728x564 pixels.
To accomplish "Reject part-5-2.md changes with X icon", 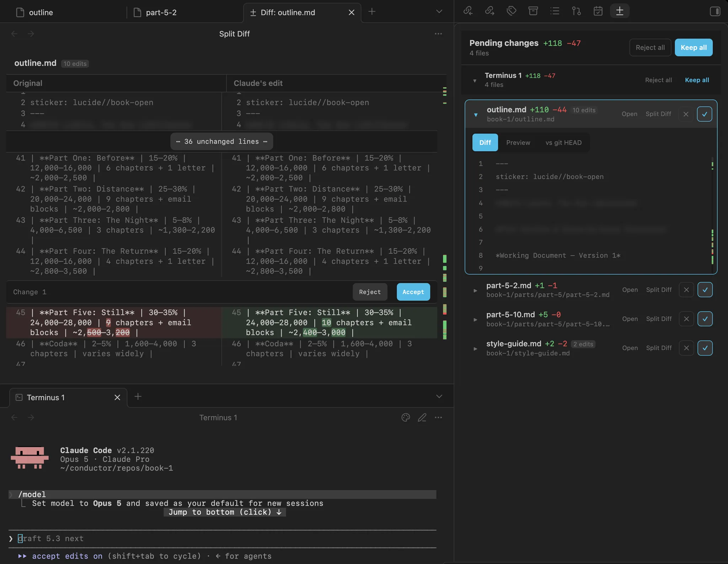I will [686, 290].
